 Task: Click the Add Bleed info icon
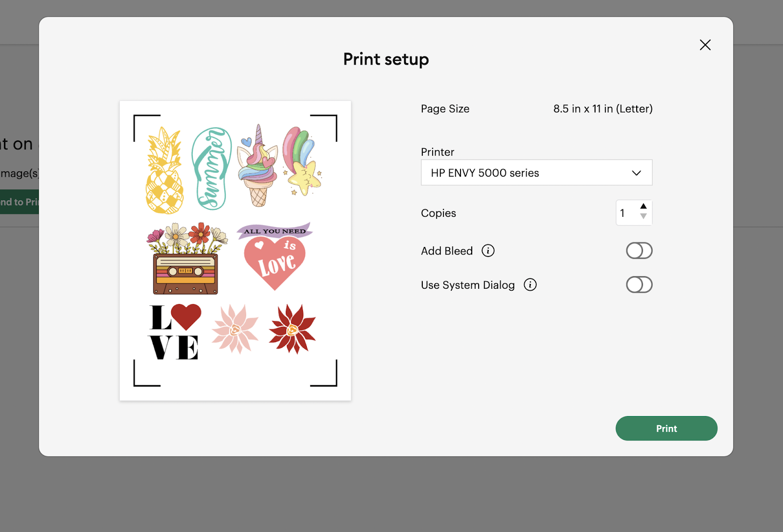point(488,251)
